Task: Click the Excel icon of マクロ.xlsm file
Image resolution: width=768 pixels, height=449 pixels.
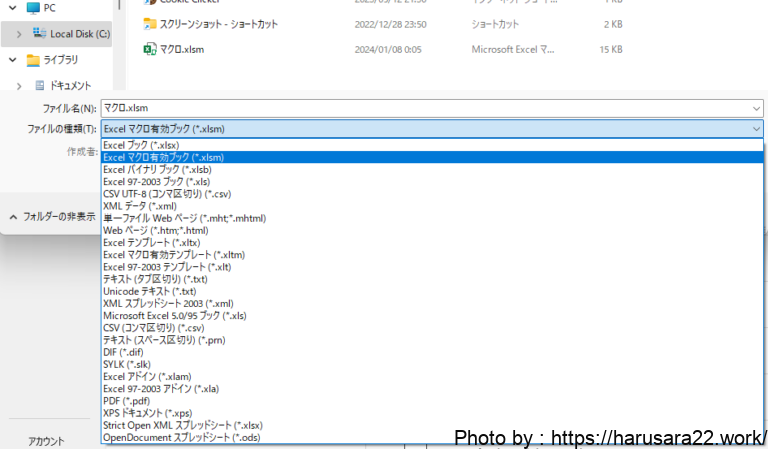Action: (x=150, y=48)
